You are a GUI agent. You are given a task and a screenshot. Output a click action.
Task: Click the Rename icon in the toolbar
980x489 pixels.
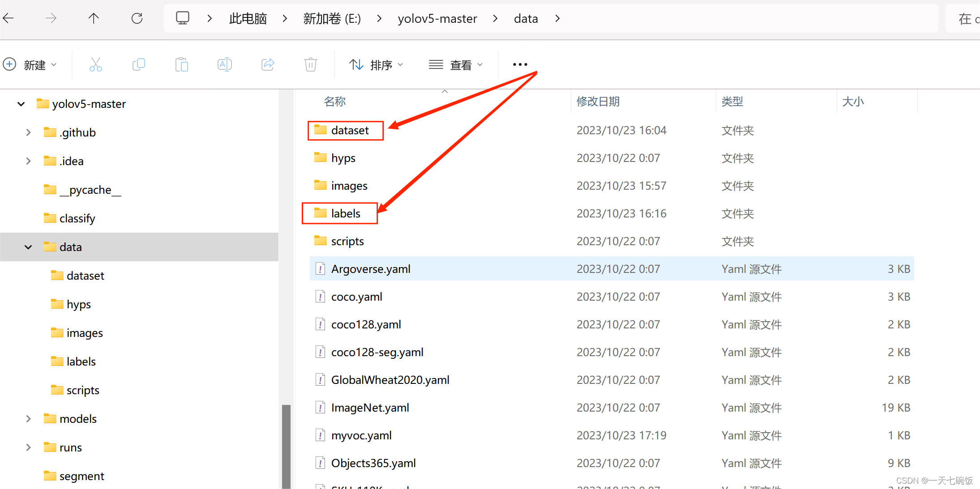224,65
